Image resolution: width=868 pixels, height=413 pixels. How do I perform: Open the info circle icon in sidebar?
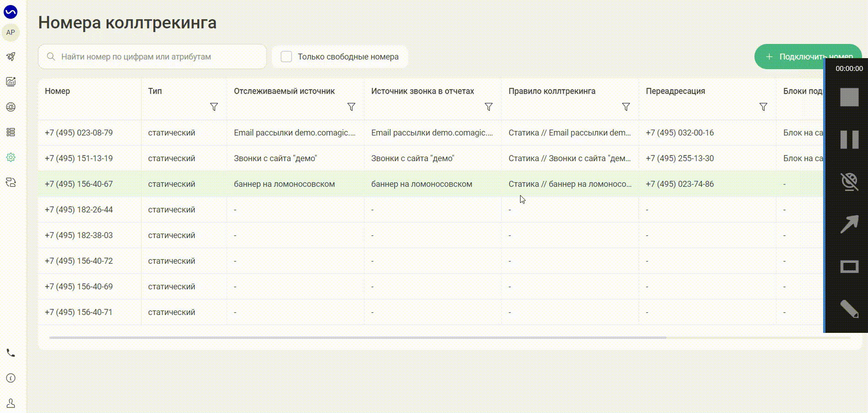point(11,378)
